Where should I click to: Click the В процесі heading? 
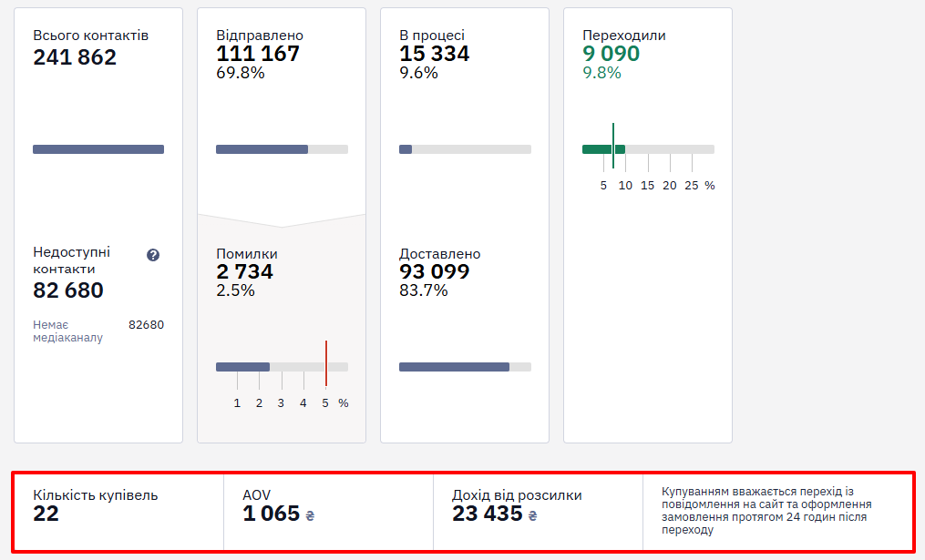[x=432, y=36]
